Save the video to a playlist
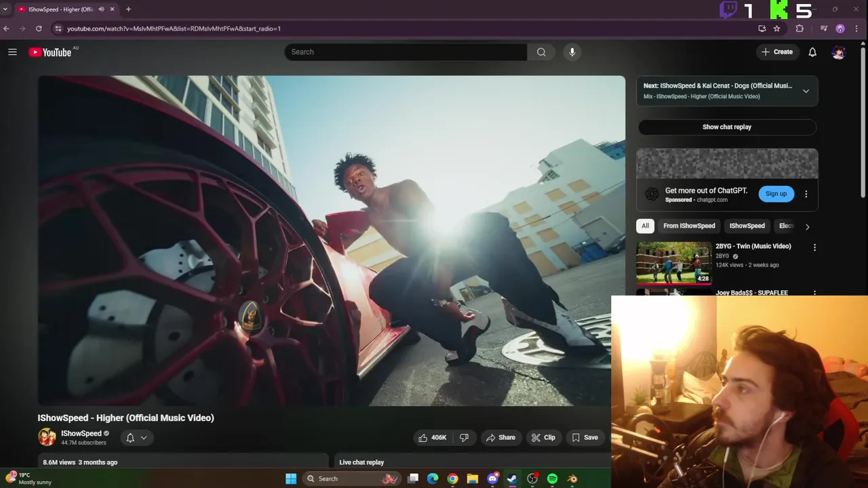 tap(585, 438)
